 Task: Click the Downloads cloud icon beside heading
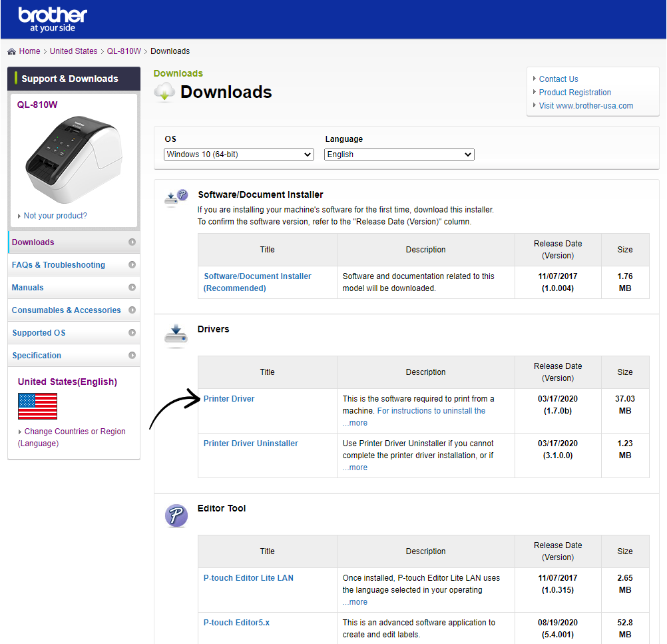click(x=164, y=92)
